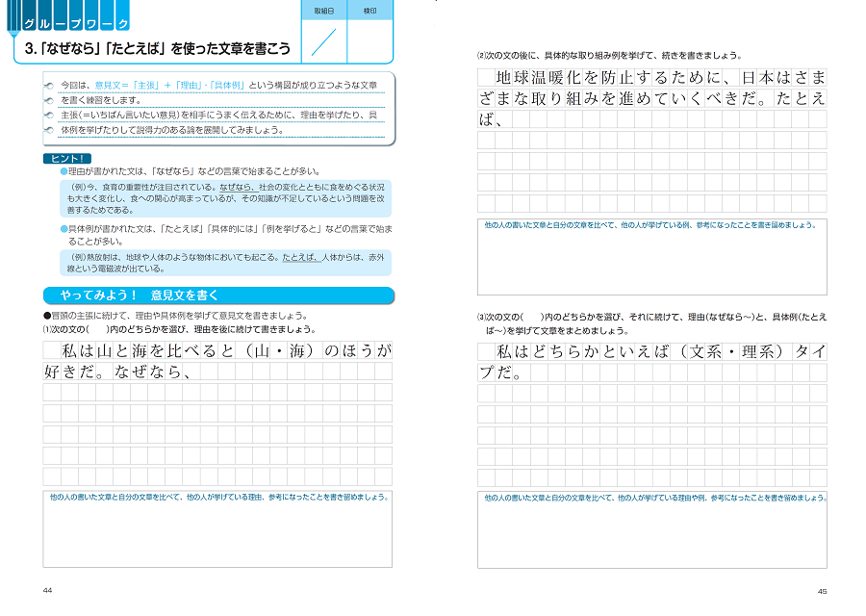Click the underlined たとえば、 in the 熱放射 example
Screen dimensions: 866x616
pos(301,257)
